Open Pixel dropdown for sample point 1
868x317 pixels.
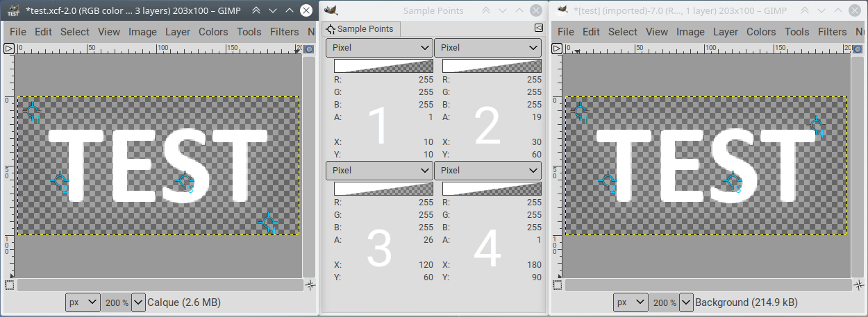tap(380, 47)
